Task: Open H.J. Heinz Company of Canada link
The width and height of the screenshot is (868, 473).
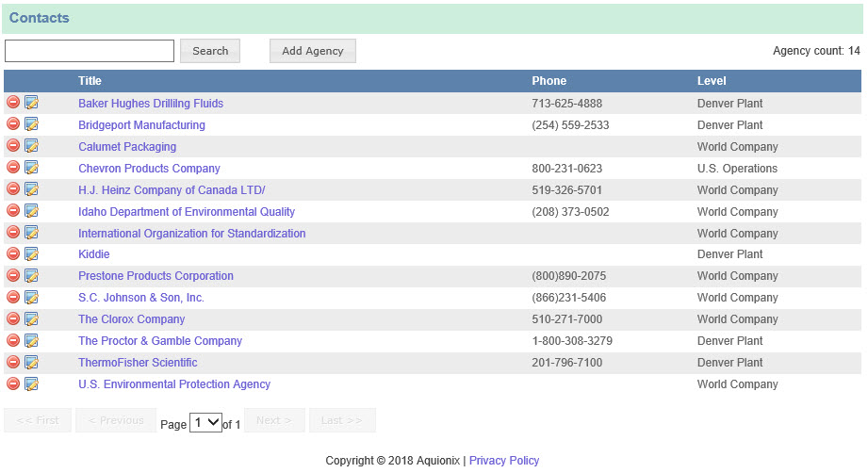Action: [x=172, y=189]
